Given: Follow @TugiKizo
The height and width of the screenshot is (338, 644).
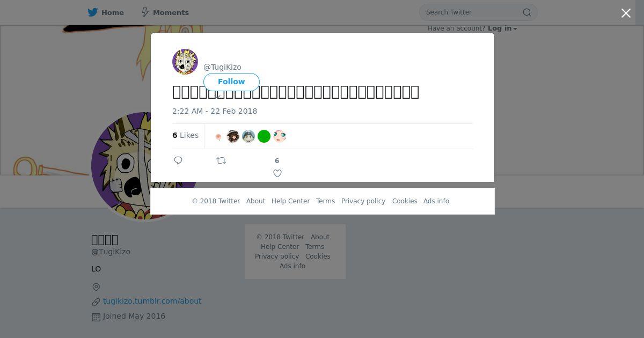Looking at the screenshot, I should click(x=231, y=82).
